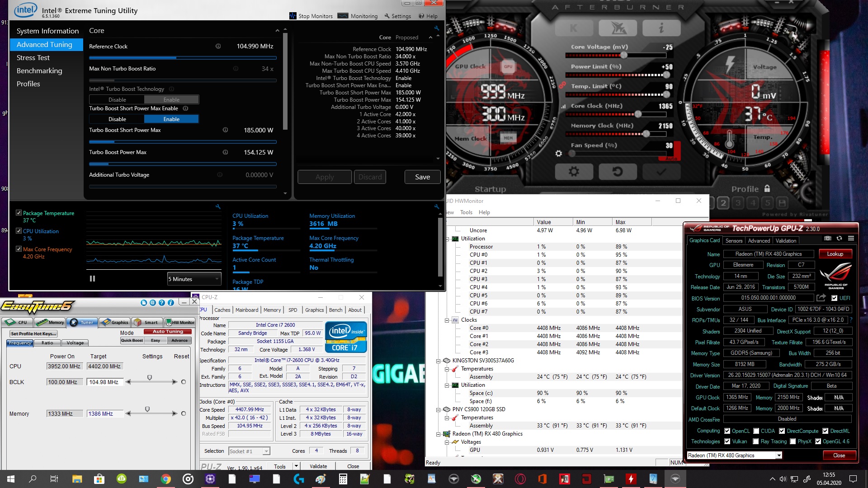Click Memory Clock slider knob in Afterburner

[646, 134]
